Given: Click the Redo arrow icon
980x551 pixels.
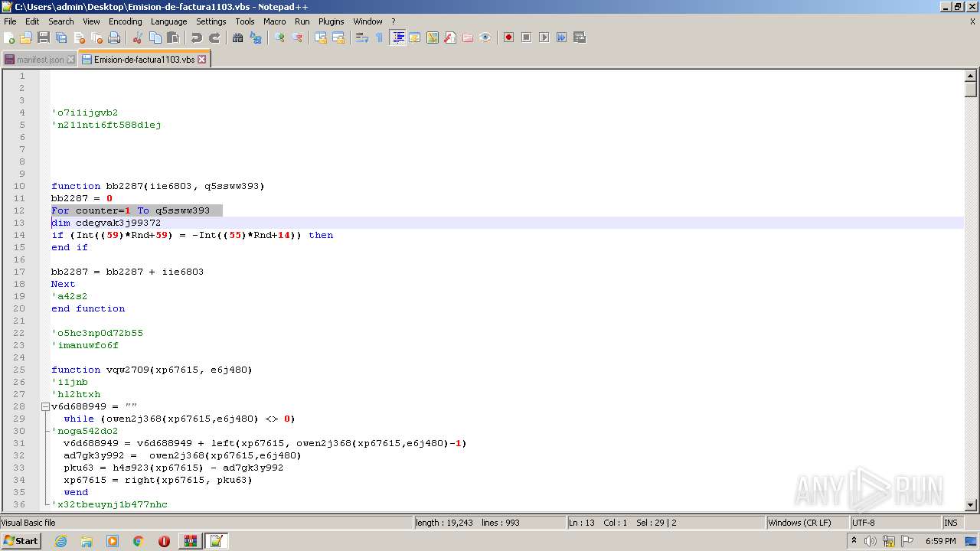Looking at the screenshot, I should 214,37.
